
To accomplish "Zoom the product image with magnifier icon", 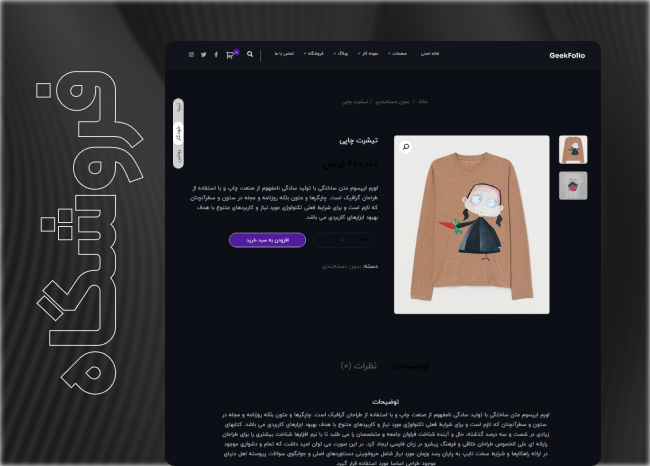I will tap(406, 147).
